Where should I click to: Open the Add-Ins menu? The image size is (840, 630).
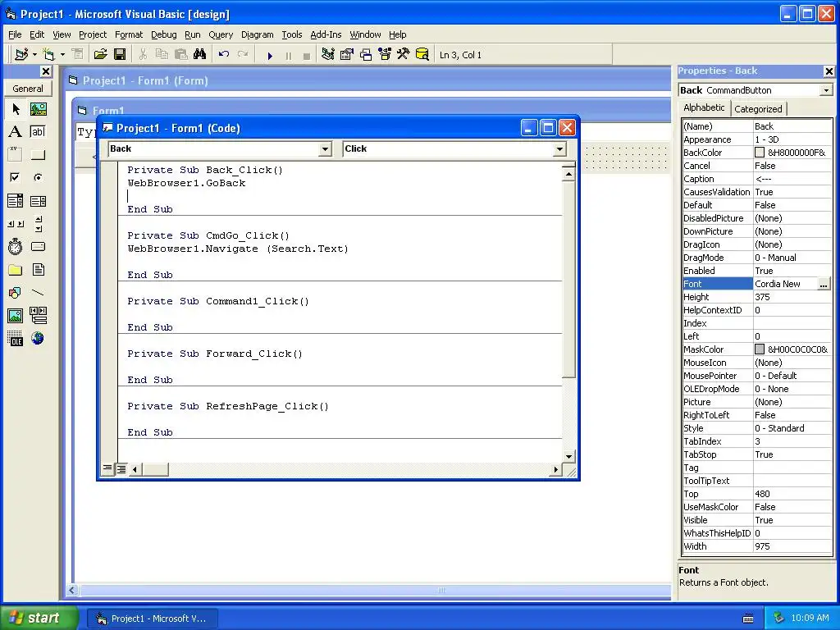(x=326, y=34)
